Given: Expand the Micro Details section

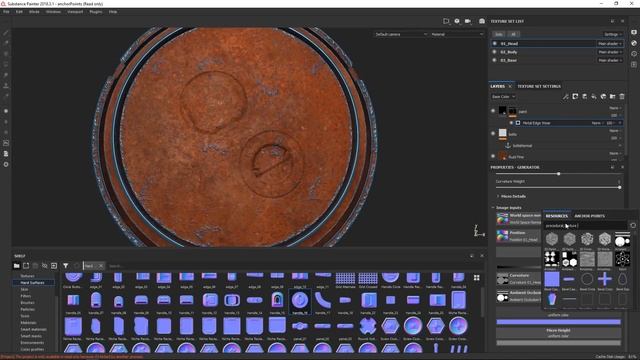Looking at the screenshot, I should tap(511, 196).
